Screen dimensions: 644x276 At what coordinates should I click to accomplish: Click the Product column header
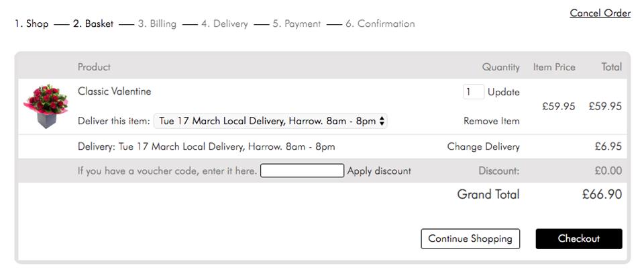94,67
